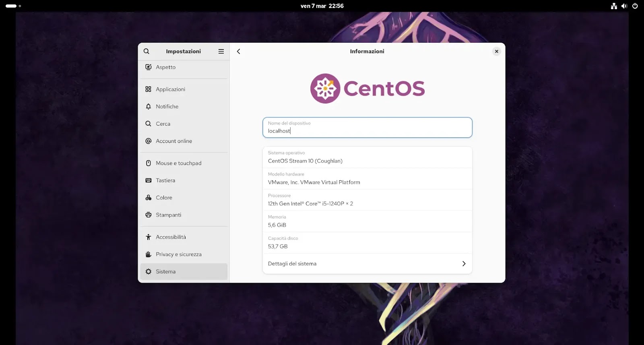This screenshot has width=644, height=345.
Task: Open Stampanti printer settings
Action: 168,215
